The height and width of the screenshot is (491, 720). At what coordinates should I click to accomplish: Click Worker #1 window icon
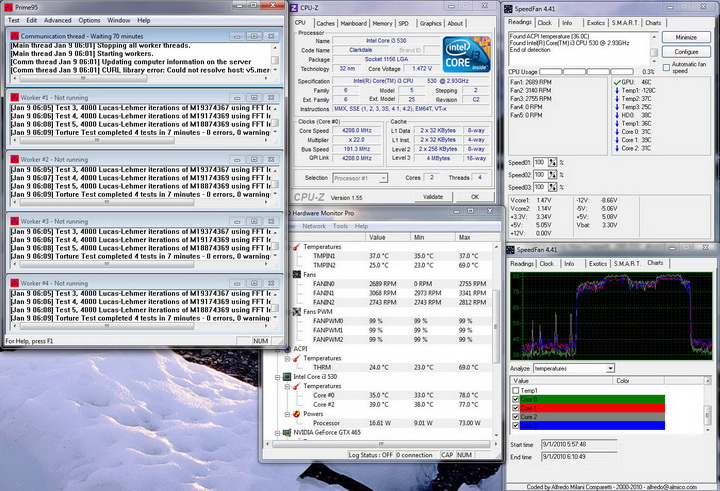[x=15, y=97]
